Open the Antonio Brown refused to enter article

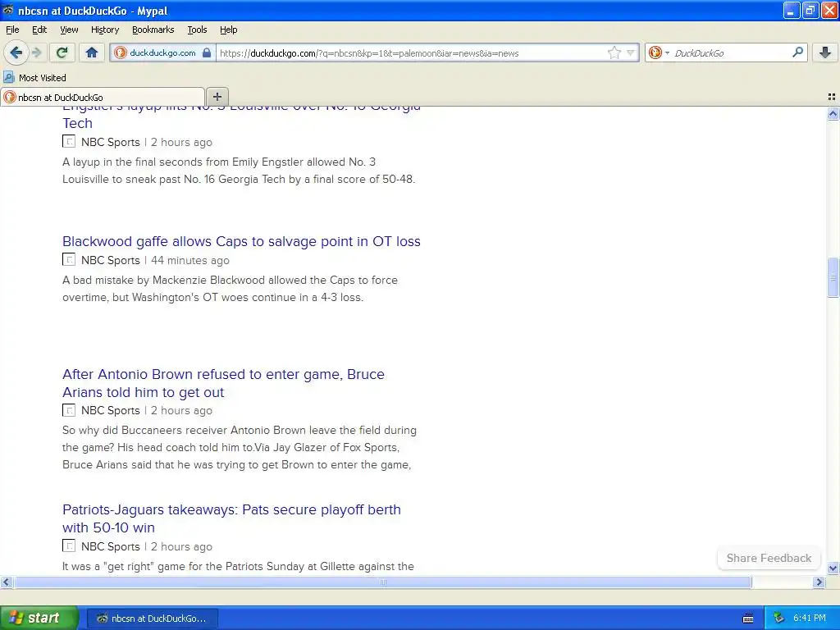coord(223,383)
